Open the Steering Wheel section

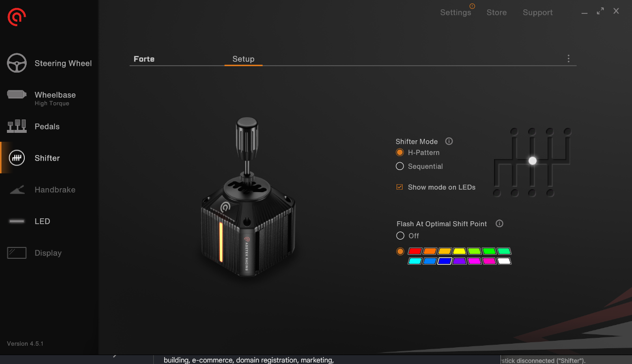(49, 63)
